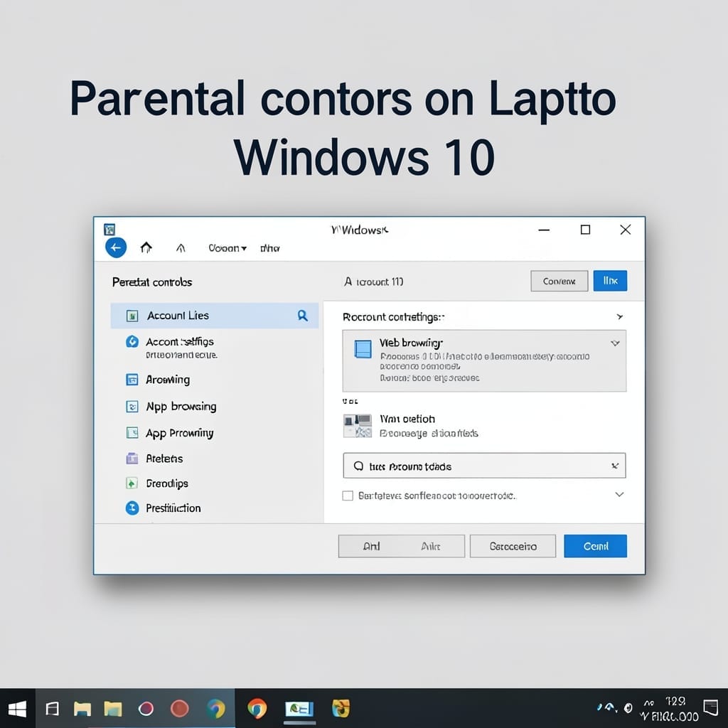Click the purple circle taskbar icon
Viewport: 728px width, 728px height.
click(146, 709)
